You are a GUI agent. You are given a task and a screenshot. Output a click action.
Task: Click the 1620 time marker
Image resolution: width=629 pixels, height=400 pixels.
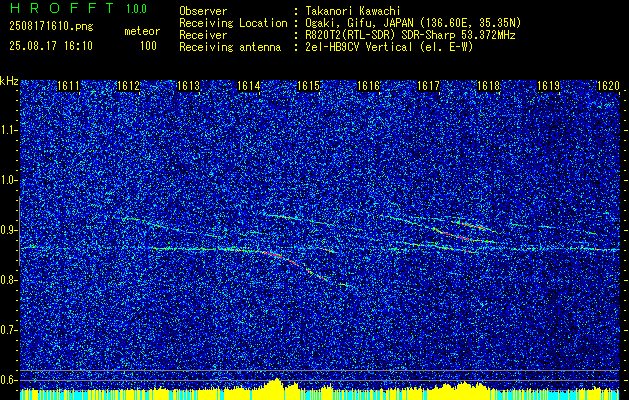(x=608, y=86)
